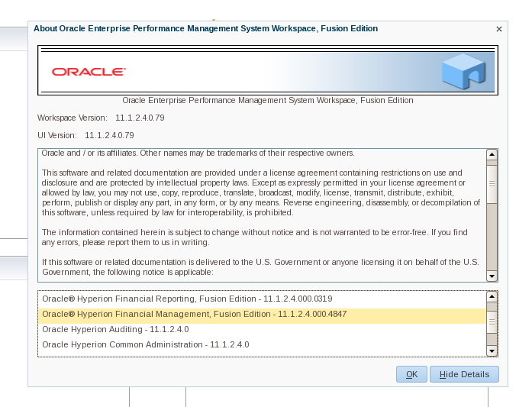This screenshot has width=532, height=407.
Task: Select Oracle Hyperion Auditing row
Action: [262, 329]
